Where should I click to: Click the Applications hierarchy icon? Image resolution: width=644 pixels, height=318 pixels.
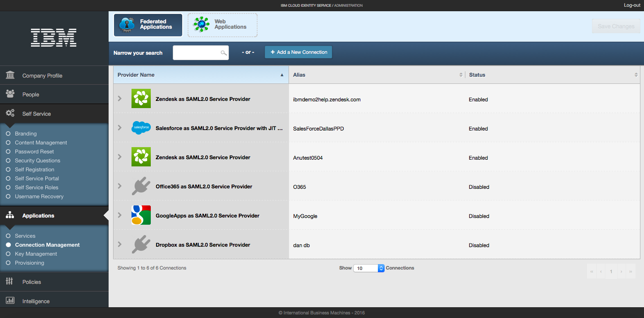10,215
